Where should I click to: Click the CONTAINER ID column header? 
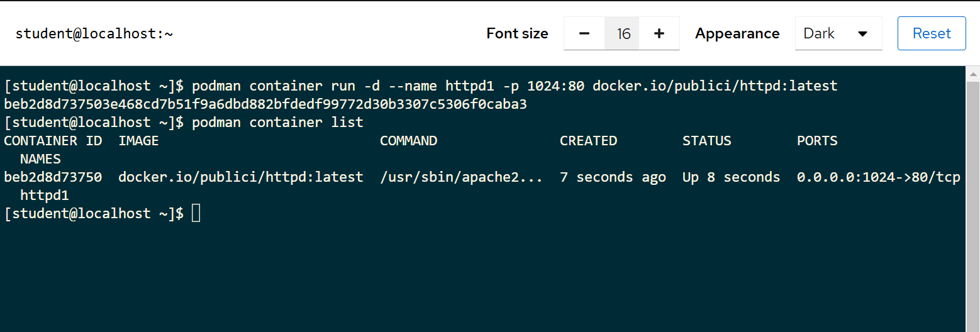pos(53,141)
